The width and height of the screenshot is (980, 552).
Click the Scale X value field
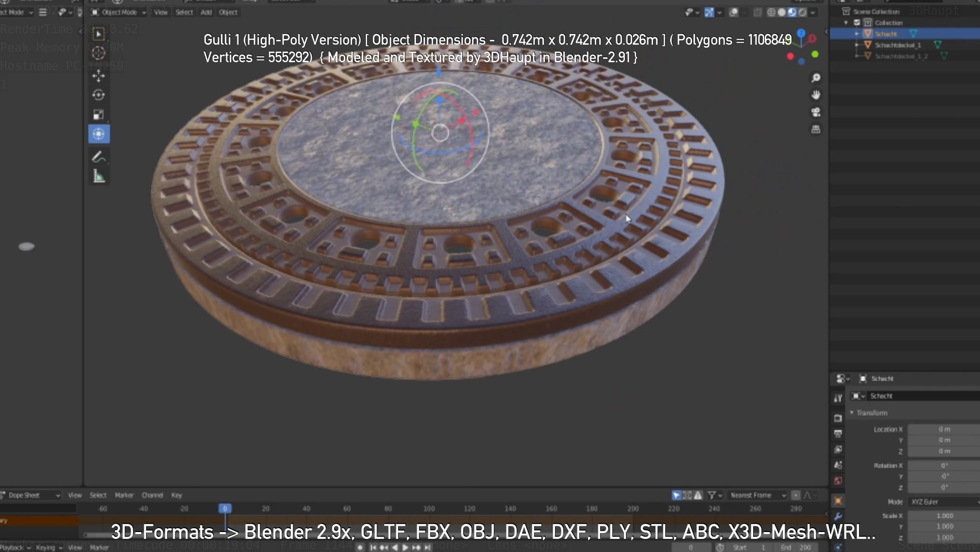(x=944, y=516)
